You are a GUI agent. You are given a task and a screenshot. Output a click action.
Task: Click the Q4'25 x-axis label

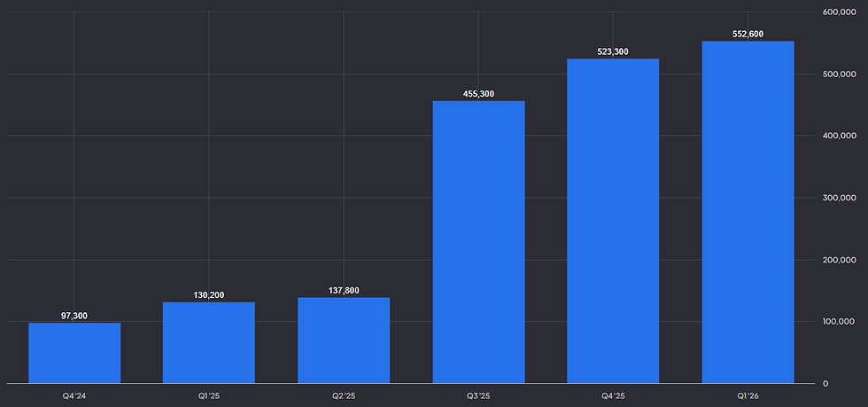coord(613,397)
